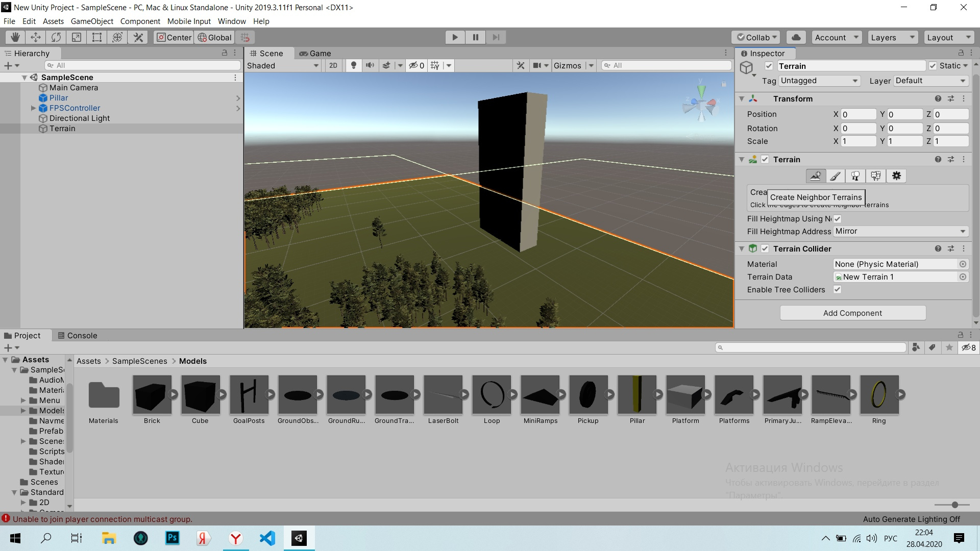
Task: Open the Window menu
Action: click(x=232, y=21)
